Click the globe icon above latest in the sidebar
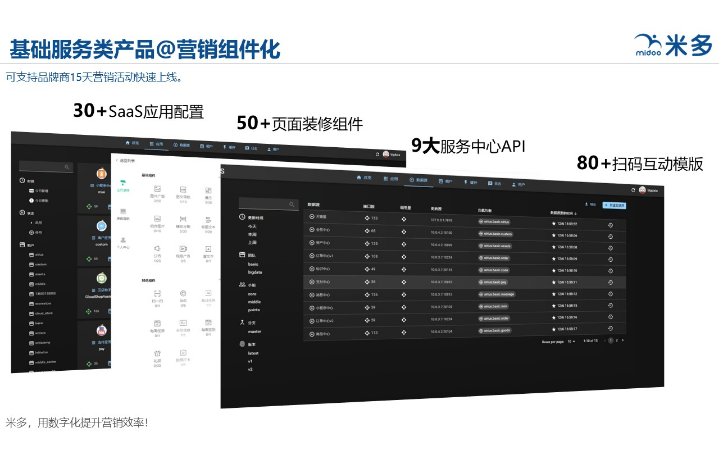Image resolution: width=720 pixels, height=450 pixels. (x=242, y=343)
